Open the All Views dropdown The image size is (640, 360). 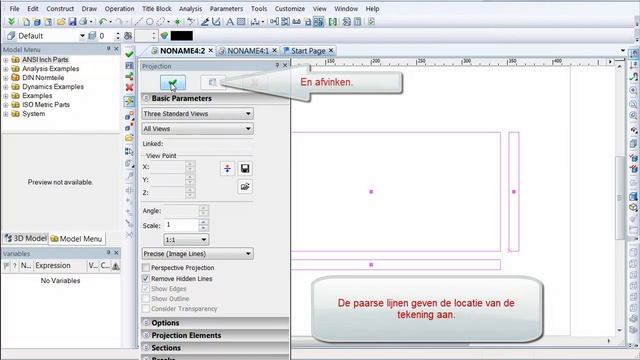tap(198, 129)
